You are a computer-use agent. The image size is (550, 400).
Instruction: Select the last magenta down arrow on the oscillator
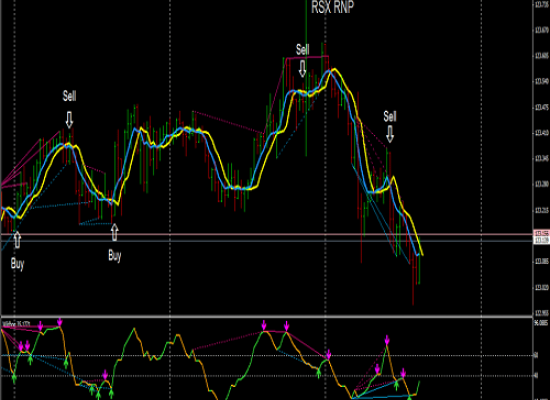(403, 373)
